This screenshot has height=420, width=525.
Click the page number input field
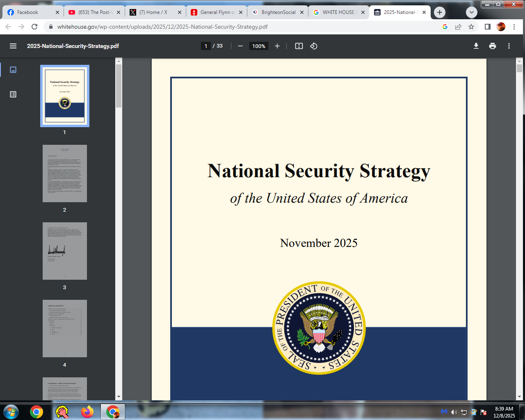[x=206, y=46]
